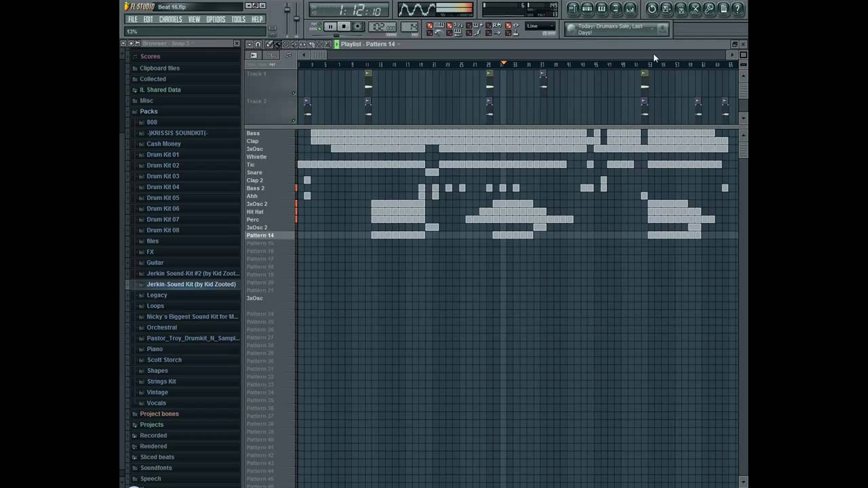Expand the Packs folder in browser

[149, 111]
